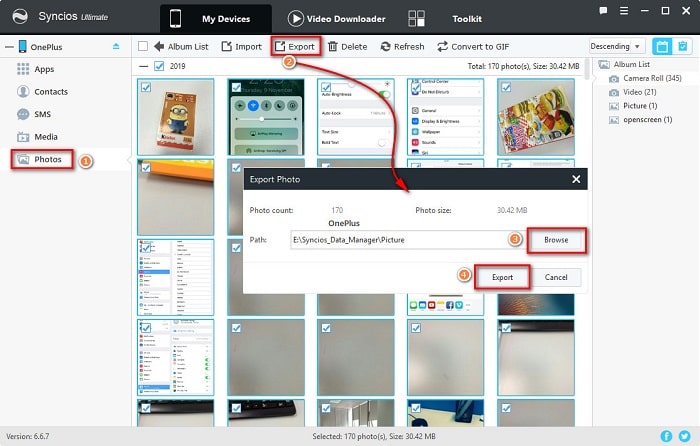Open the orange book photo thumbnail
The height and width of the screenshot is (446, 700).
175,197
